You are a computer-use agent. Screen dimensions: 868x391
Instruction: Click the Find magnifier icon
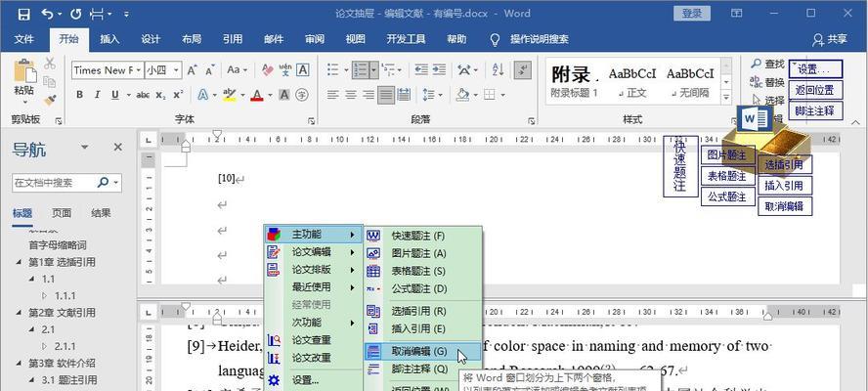pyautogui.click(x=757, y=64)
